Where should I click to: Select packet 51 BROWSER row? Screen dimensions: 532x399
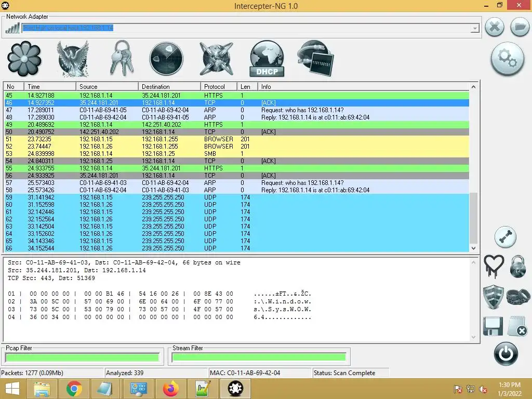[x=236, y=139]
